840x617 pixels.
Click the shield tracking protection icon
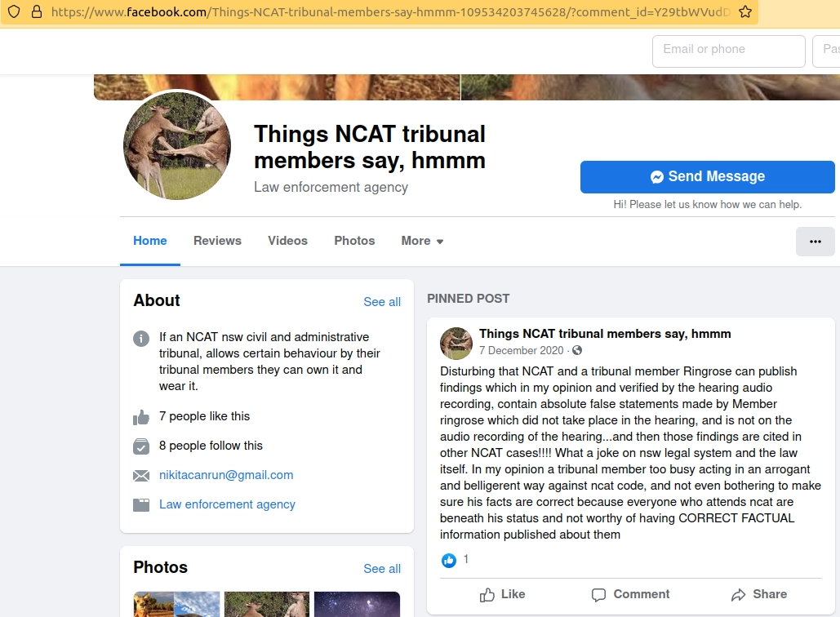14,11
